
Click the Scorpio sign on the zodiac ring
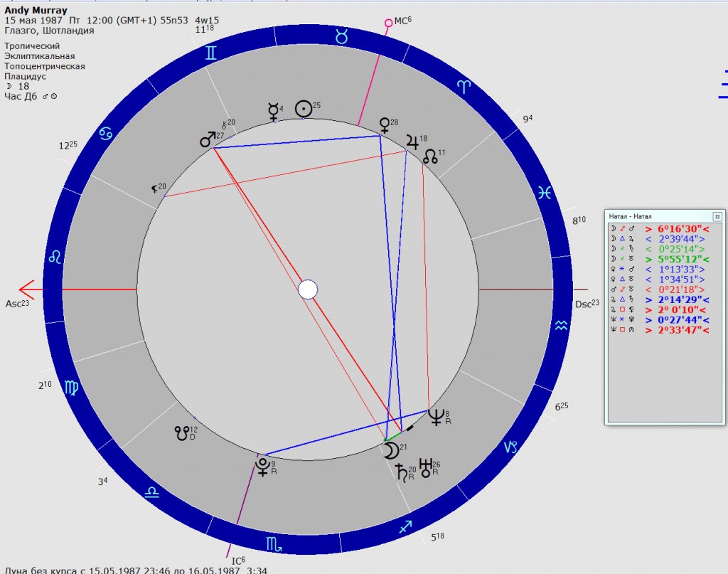[274, 544]
